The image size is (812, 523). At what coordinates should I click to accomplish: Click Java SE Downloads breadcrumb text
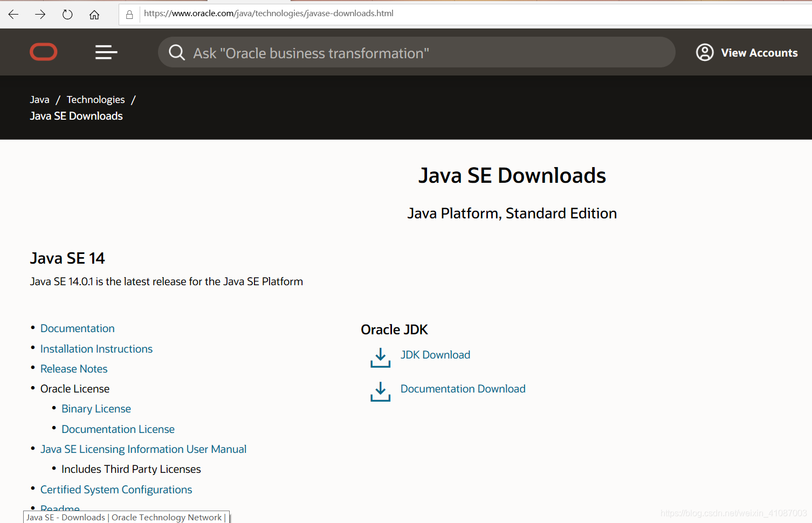click(77, 116)
